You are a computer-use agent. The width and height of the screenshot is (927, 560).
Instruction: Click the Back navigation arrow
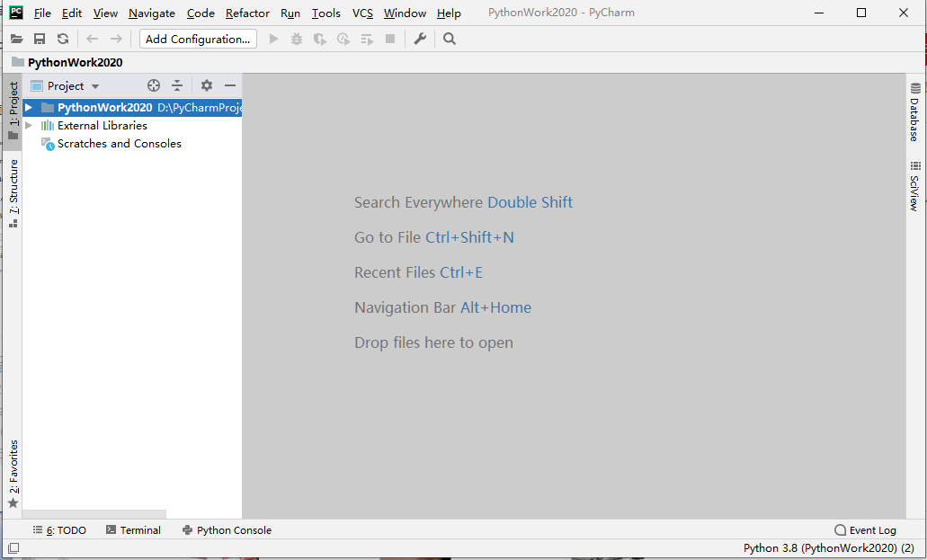[x=93, y=39]
